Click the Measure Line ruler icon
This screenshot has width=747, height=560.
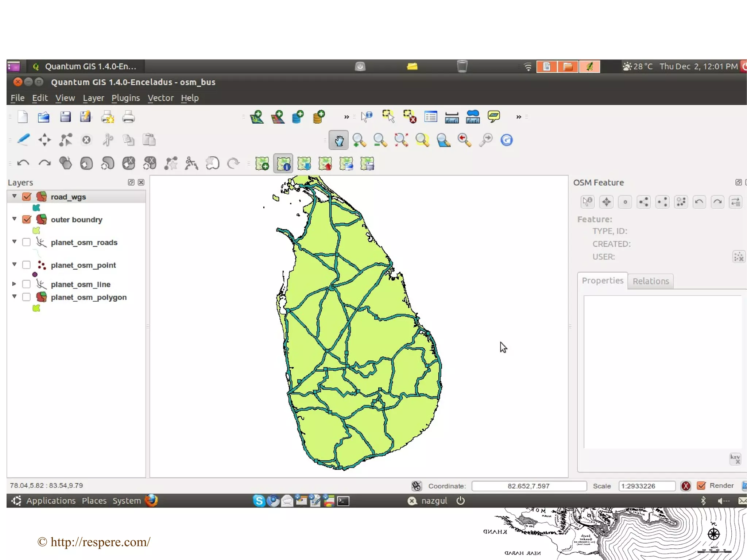[x=452, y=117]
